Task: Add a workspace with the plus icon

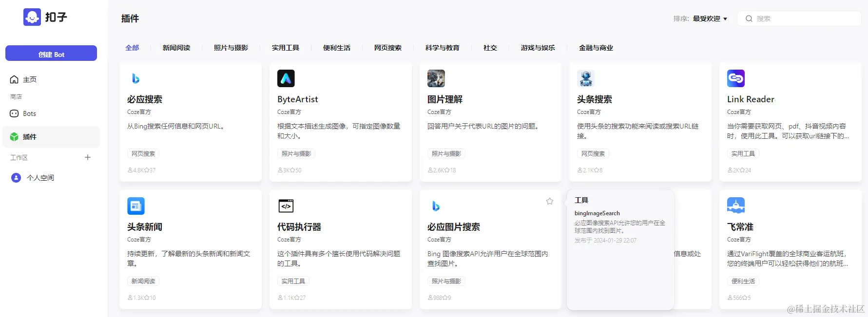Action: pos(88,157)
